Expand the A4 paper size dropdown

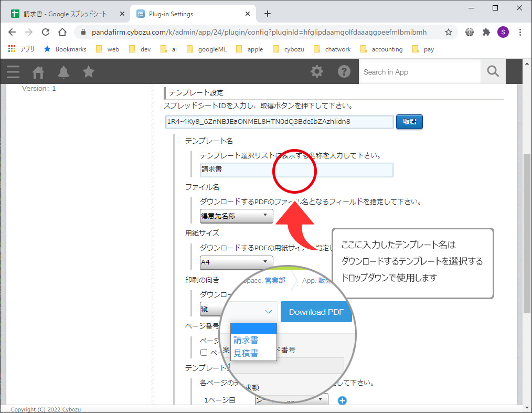[x=236, y=262]
